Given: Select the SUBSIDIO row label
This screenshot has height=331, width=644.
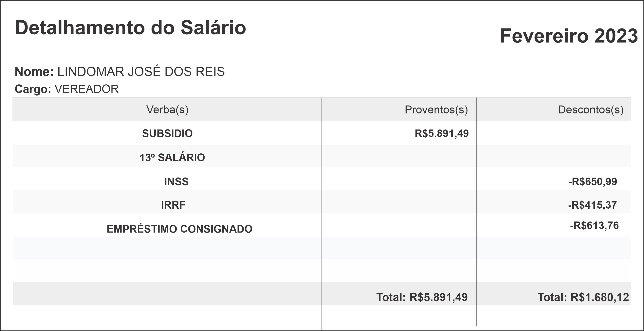Looking at the screenshot, I should 167,133.
